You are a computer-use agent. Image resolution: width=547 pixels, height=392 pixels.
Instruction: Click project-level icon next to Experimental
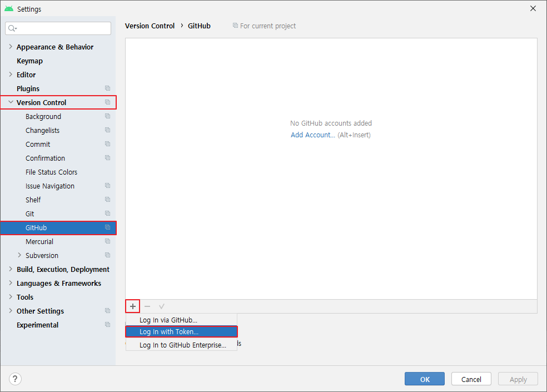pyautogui.click(x=107, y=325)
